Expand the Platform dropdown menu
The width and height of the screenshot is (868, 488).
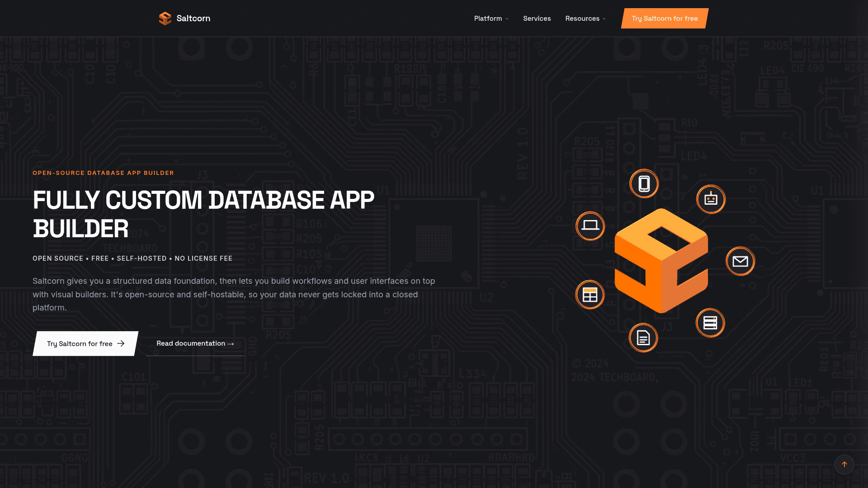(491, 19)
